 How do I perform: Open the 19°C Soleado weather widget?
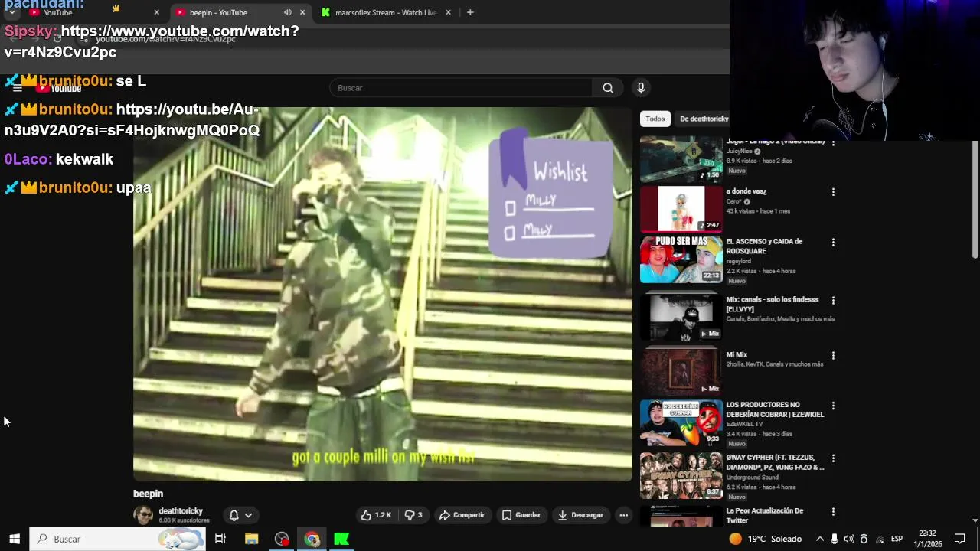tap(765, 539)
